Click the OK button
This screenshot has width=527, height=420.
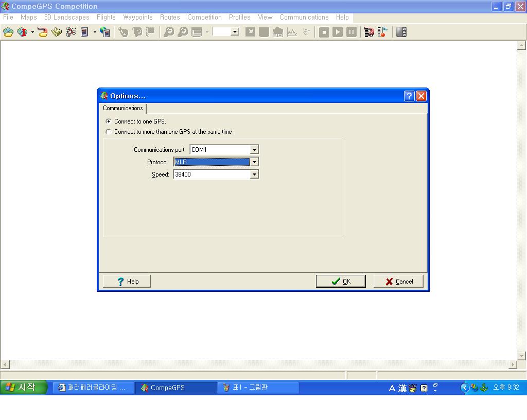[x=341, y=281]
